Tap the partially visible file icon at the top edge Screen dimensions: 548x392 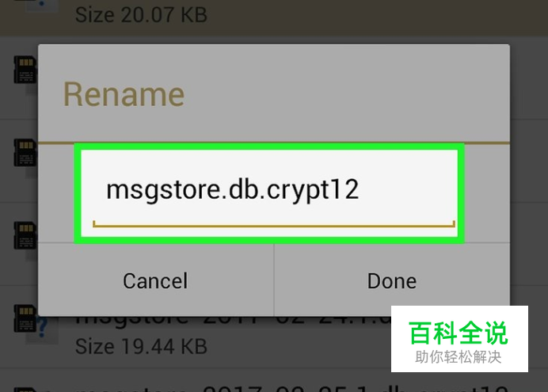[42, 6]
